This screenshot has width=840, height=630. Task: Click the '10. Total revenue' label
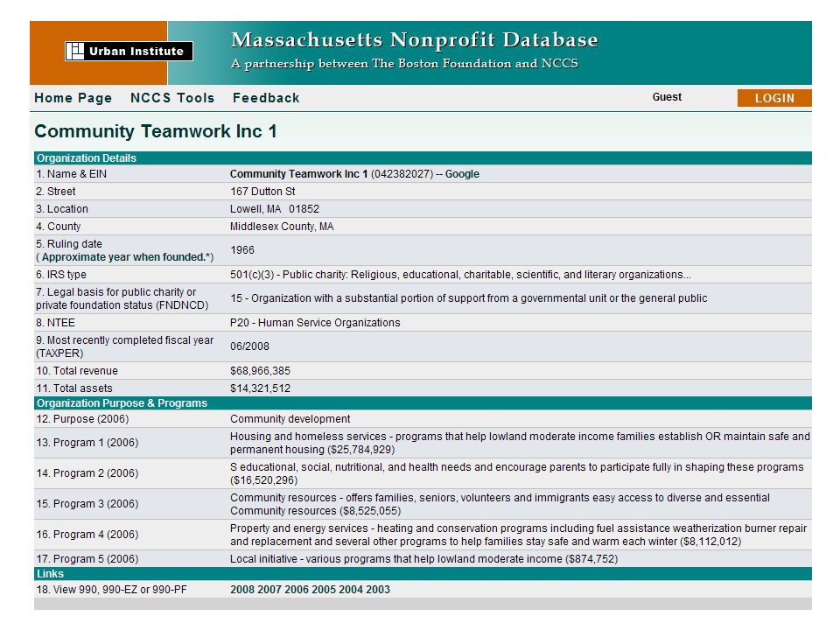(x=77, y=371)
